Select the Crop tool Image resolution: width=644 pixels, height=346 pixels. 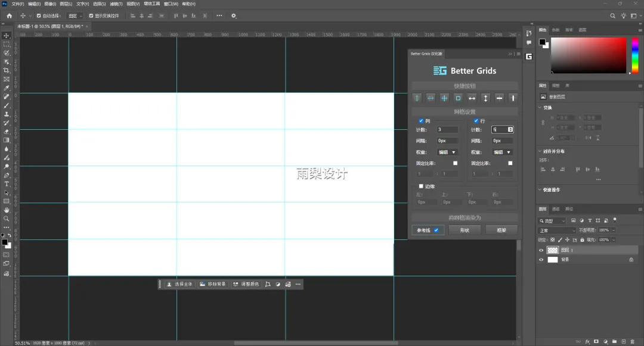click(7, 70)
